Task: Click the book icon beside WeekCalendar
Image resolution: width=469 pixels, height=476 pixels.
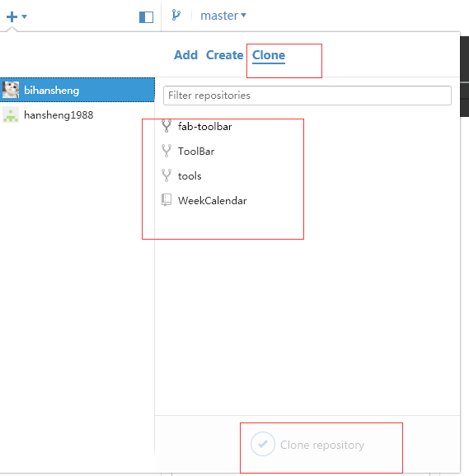Action: tap(166, 200)
